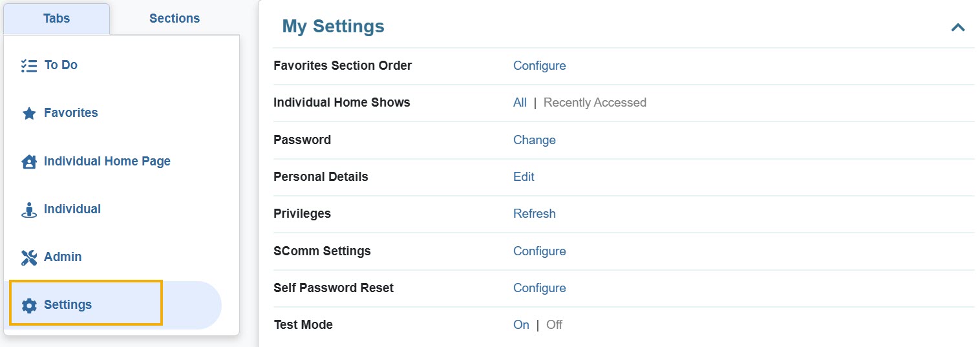Click the Favorites star icon

point(29,114)
